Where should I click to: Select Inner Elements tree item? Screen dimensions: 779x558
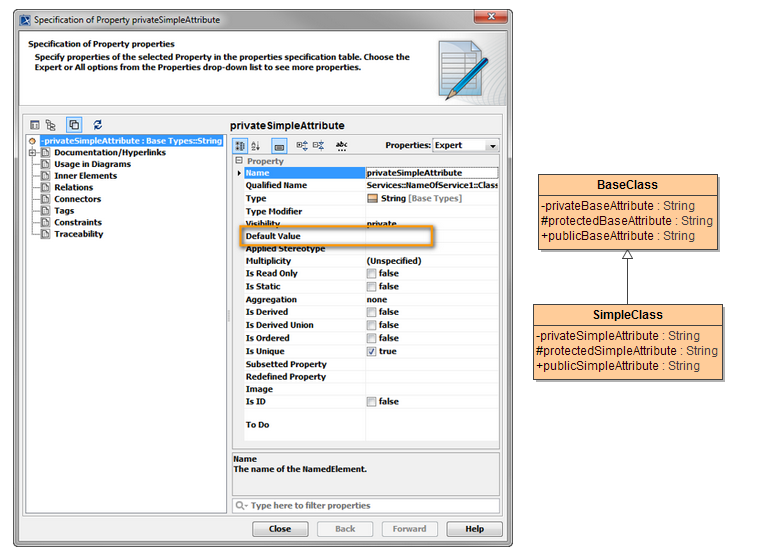85,176
